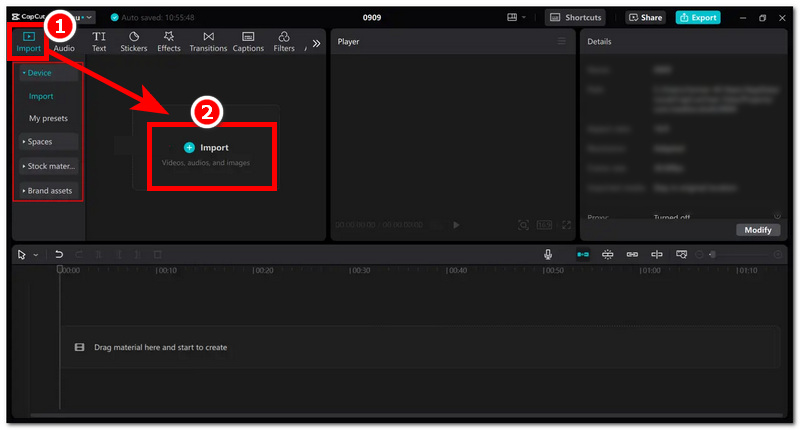
Task: Toggle auto snapping in timeline toolbar
Action: pos(607,255)
